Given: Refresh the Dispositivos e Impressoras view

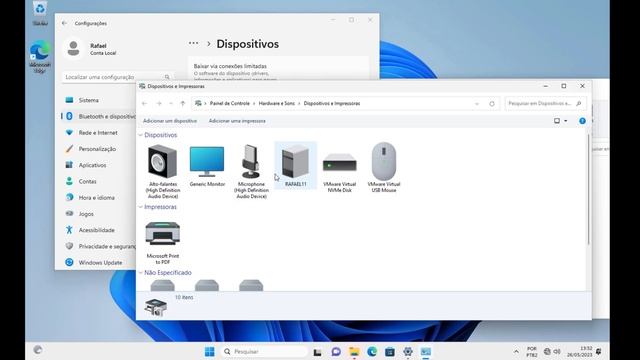Looking at the screenshot, I should (492, 104).
